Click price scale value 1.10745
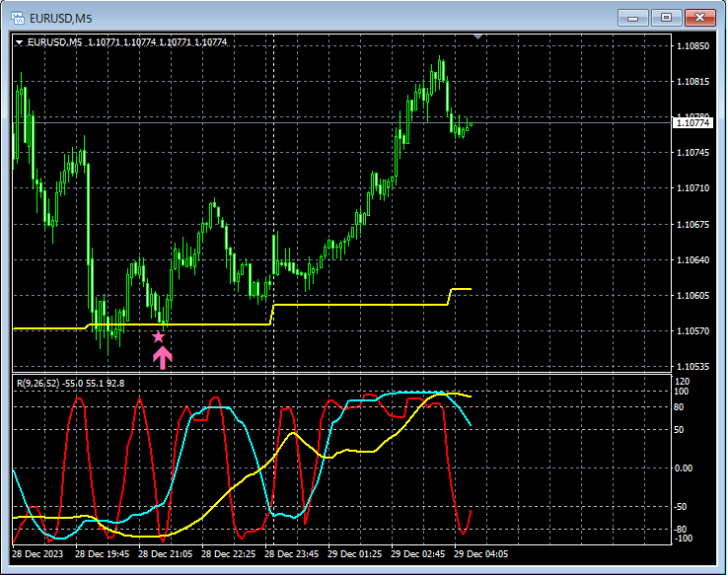This screenshot has height=575, width=728. 692,153
